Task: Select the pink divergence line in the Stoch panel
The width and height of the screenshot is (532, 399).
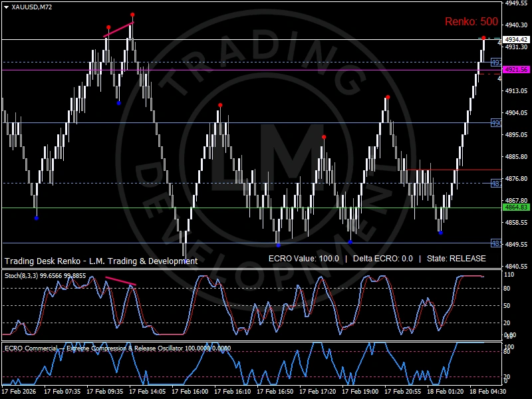Action: (121, 281)
